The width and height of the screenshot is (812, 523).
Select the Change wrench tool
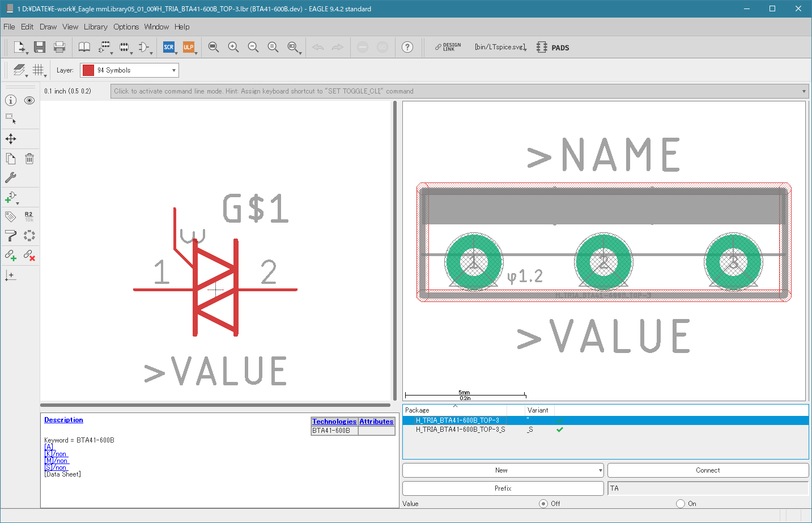click(x=11, y=177)
